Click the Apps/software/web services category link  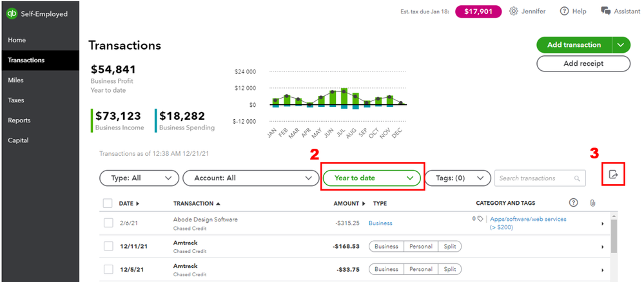(x=528, y=220)
